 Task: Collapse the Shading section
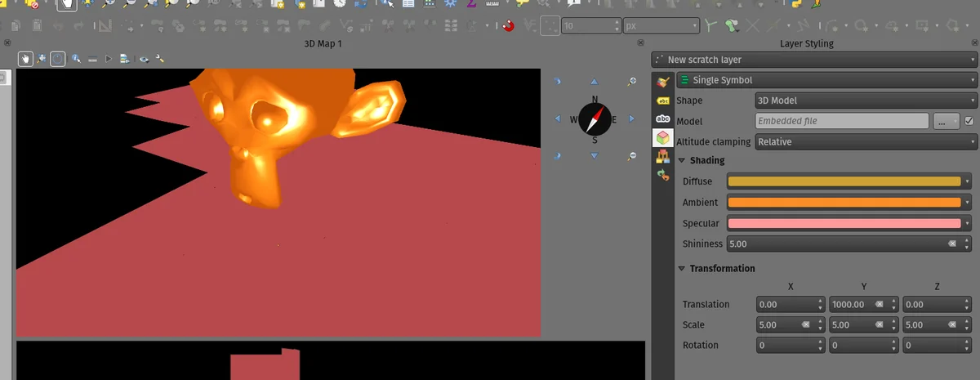tap(682, 161)
